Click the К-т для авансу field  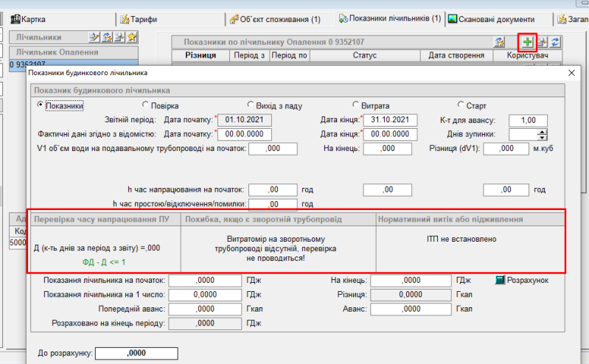[528, 120]
